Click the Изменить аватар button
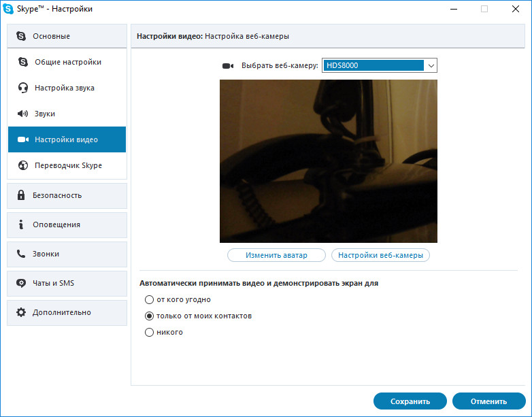The image size is (532, 417). 276,255
